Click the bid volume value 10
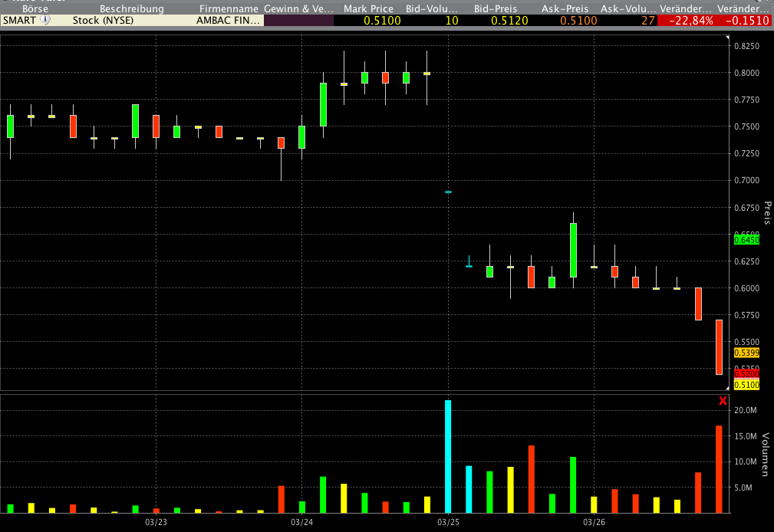The image size is (774, 532). (452, 21)
